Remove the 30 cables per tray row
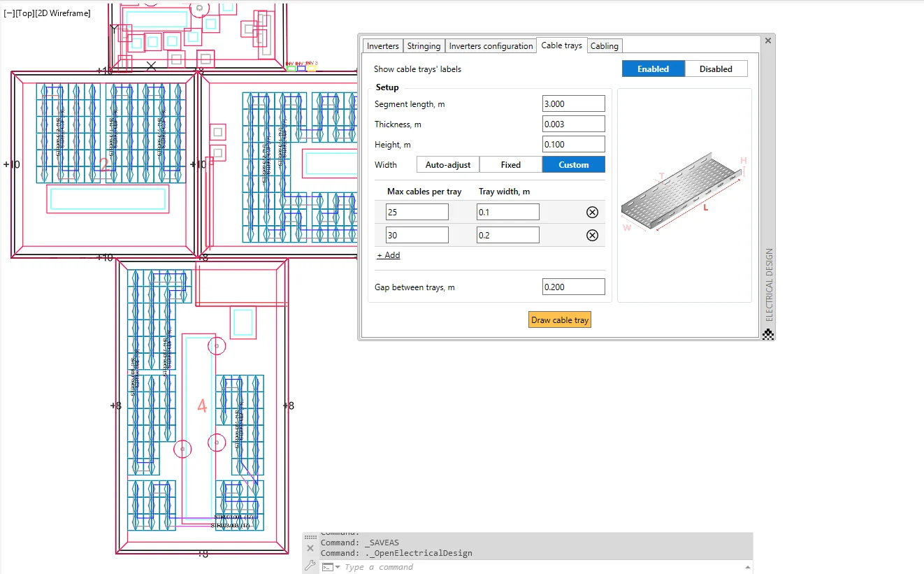The height and width of the screenshot is (574, 924). point(592,236)
